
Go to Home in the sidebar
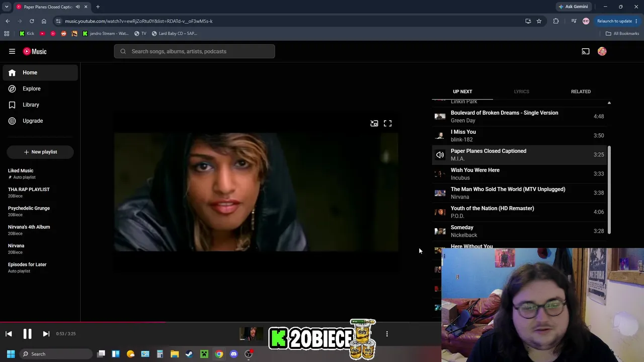click(40, 72)
